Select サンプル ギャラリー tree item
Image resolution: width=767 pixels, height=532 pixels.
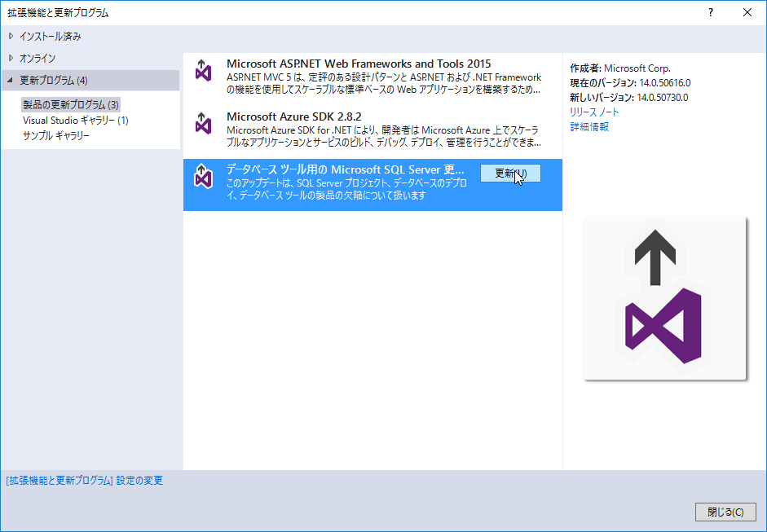pos(55,135)
